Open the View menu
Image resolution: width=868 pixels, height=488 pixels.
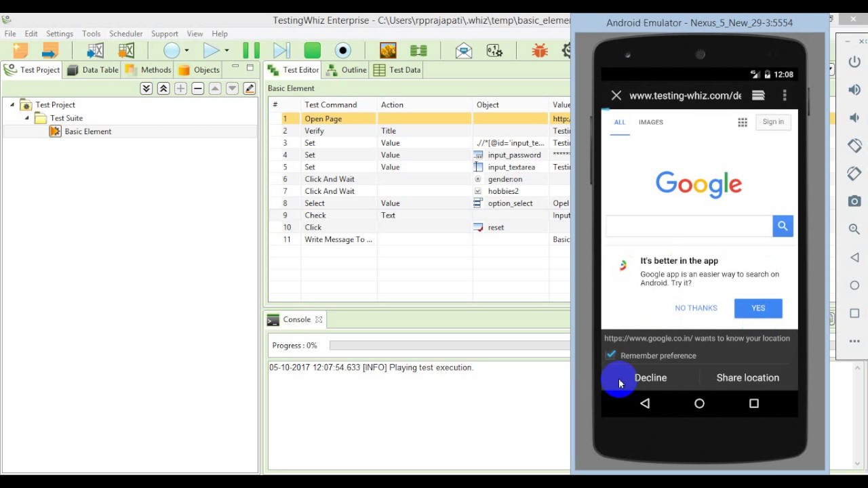[195, 33]
